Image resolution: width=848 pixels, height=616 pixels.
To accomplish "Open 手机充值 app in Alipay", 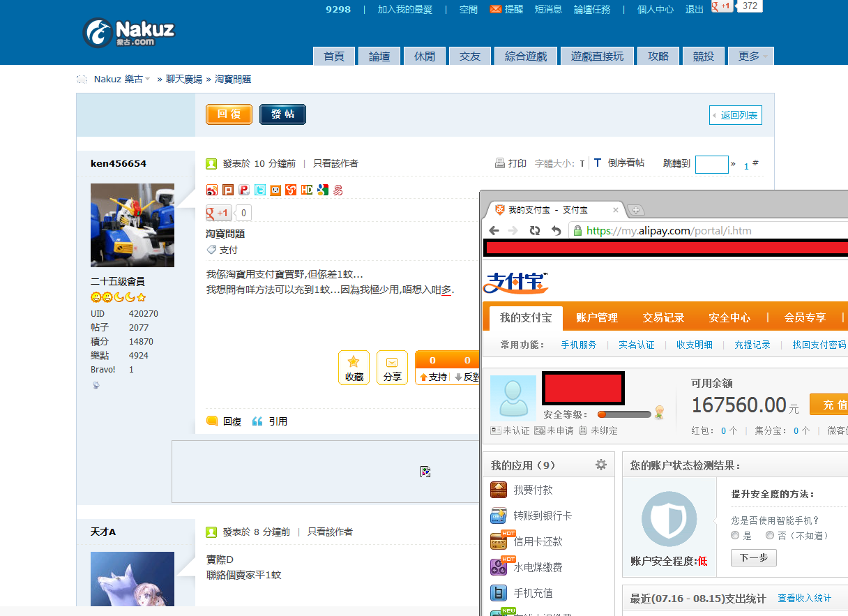I will tap(522, 593).
